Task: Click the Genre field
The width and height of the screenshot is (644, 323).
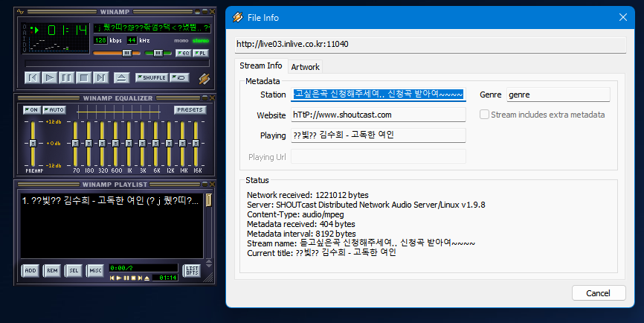Action: point(558,95)
